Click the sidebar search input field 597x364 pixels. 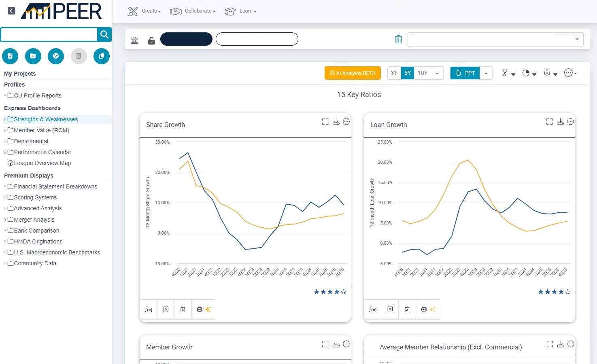point(49,35)
